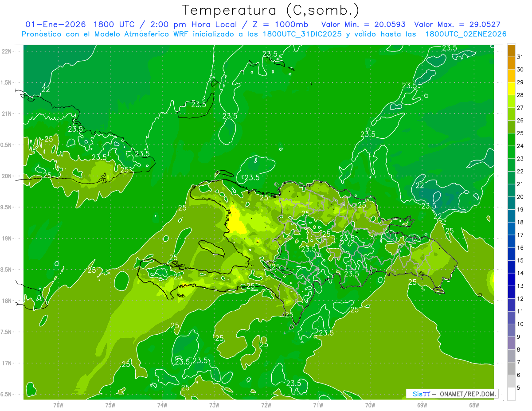Pick the dark blue legend band between 13 and 14
Image resolution: width=532 pixels, height=411 pixels.
click(511, 280)
